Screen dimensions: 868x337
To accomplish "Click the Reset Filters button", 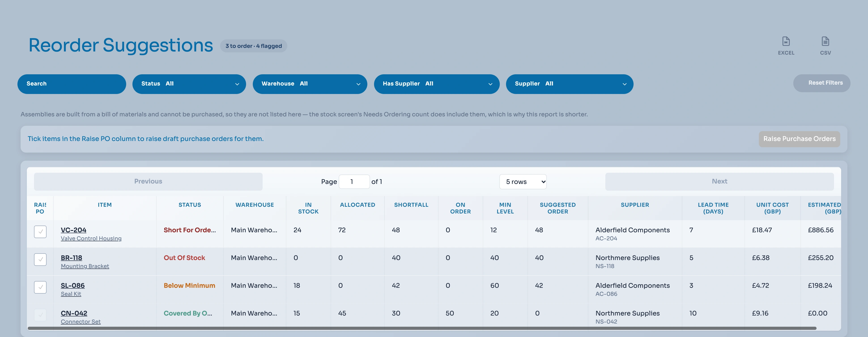I will 821,83.
